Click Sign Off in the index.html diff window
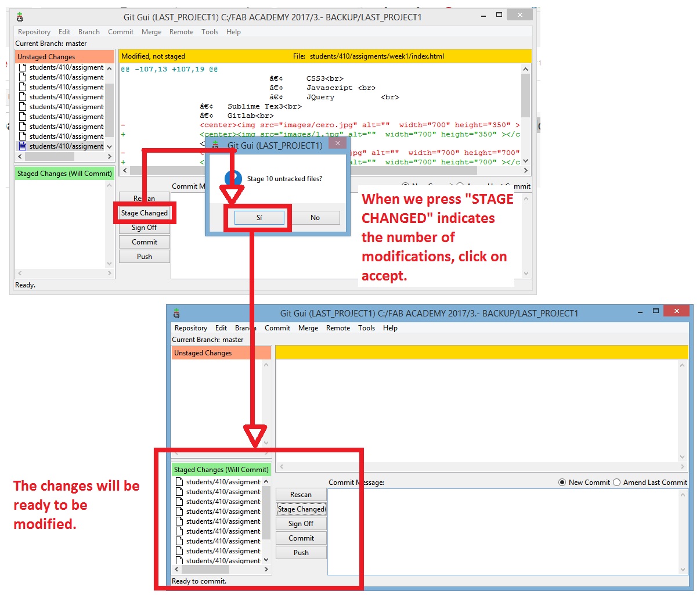The width and height of the screenshot is (700, 612). (x=145, y=228)
